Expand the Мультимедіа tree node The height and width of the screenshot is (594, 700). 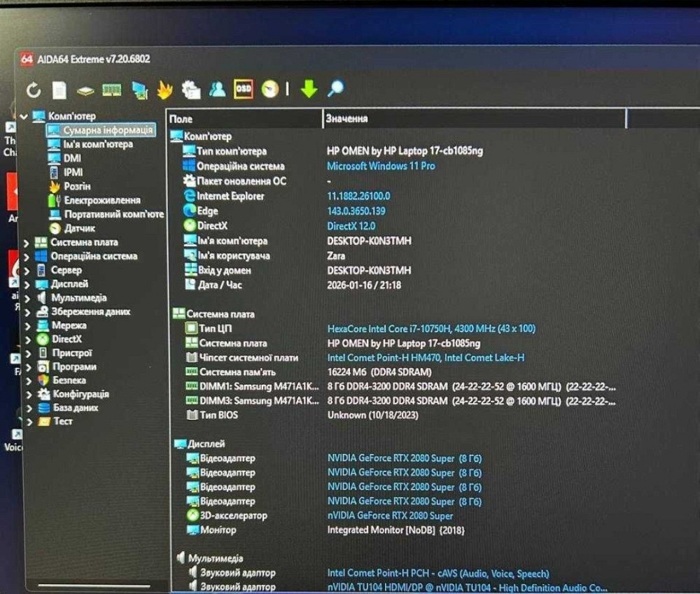pyautogui.click(x=27, y=298)
